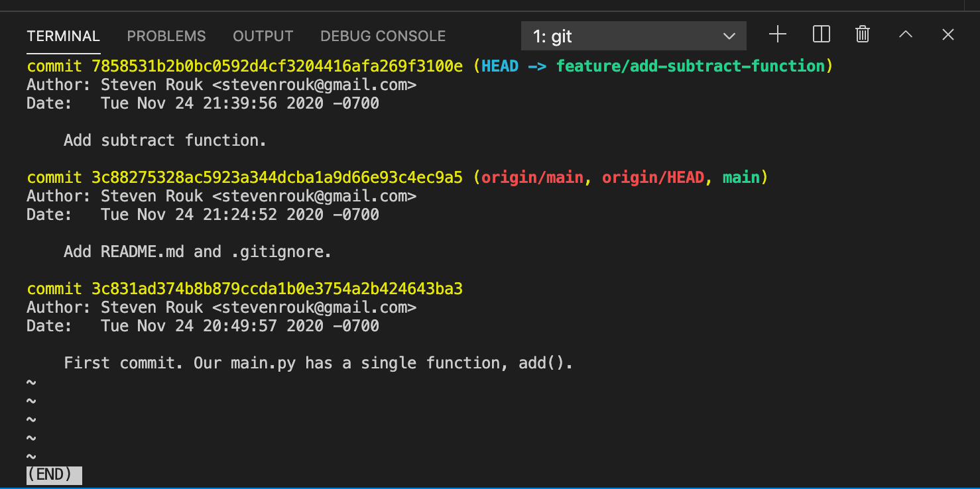Close the terminal panel
The height and width of the screenshot is (489, 980).
(x=948, y=34)
